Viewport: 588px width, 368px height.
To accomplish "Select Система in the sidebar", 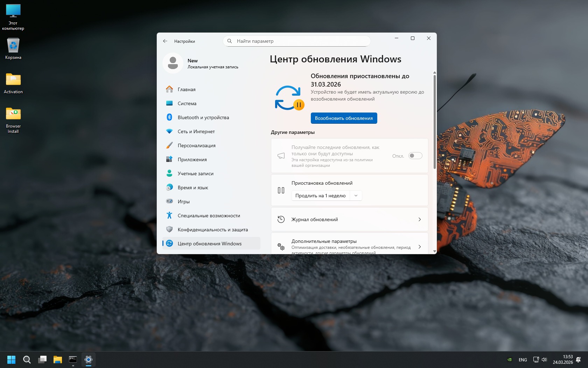I will coord(187,103).
